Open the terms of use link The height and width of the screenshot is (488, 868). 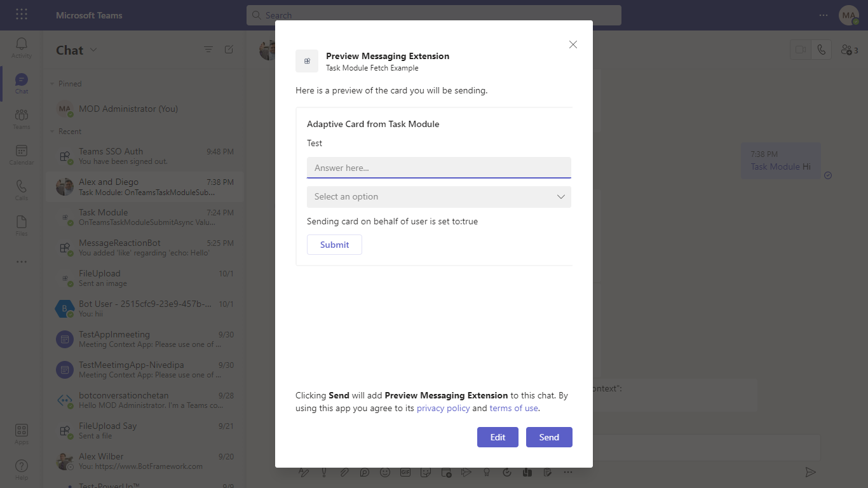513,408
